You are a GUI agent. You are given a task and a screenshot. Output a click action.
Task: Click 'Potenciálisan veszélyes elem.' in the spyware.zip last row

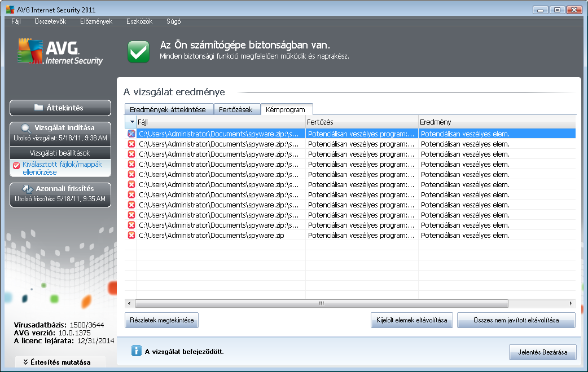point(465,235)
